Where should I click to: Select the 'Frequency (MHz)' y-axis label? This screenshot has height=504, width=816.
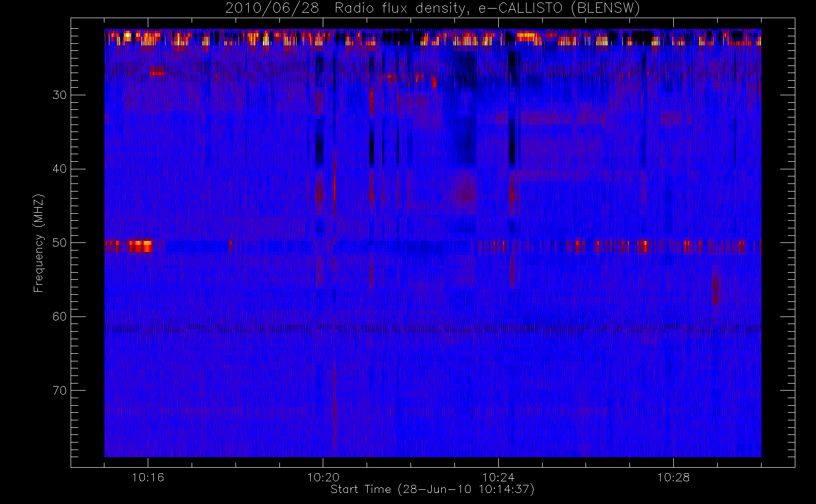click(39, 243)
